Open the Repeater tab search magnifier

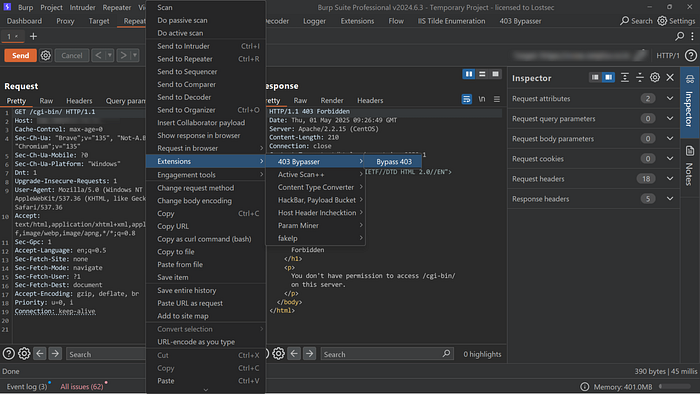679,36
